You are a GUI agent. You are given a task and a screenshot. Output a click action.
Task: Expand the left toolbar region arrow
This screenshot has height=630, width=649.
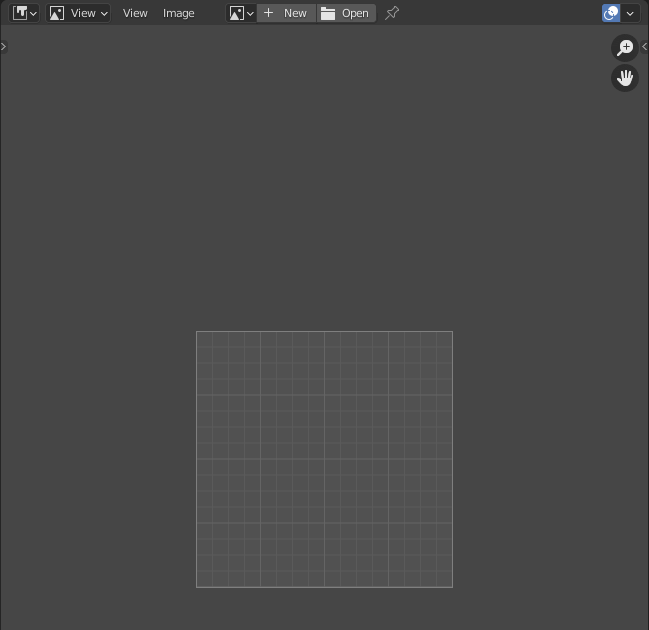3,47
